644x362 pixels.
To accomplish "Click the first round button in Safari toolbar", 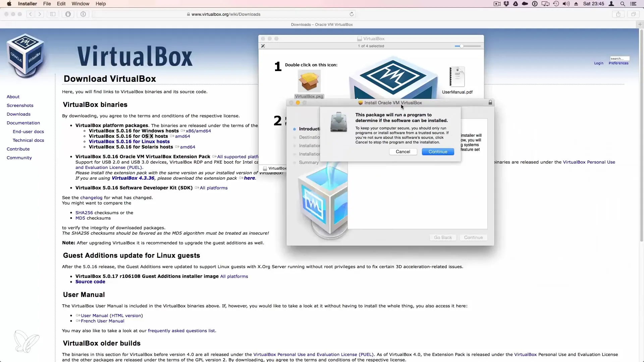I will click(68, 14).
